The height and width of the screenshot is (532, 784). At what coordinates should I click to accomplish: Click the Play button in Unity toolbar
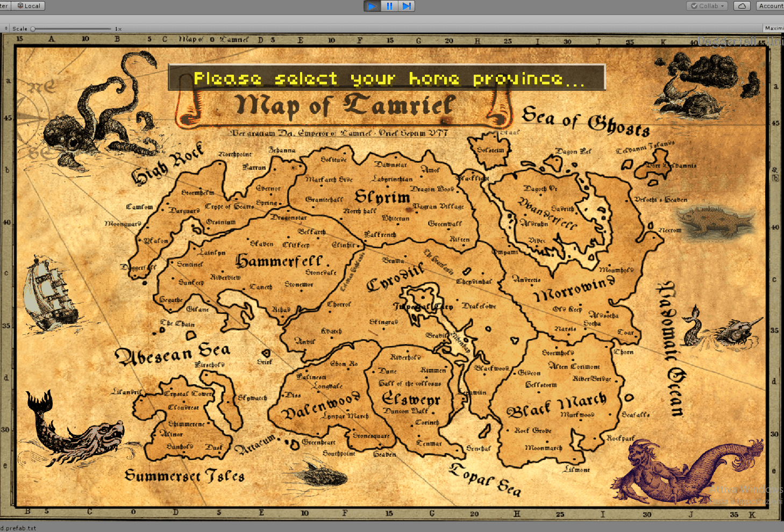point(372,6)
